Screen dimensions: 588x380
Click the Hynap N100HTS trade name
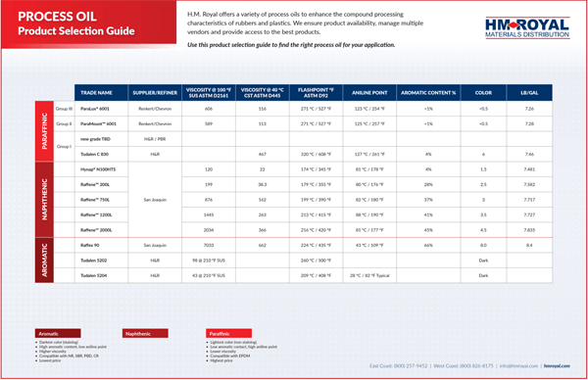[98, 169]
